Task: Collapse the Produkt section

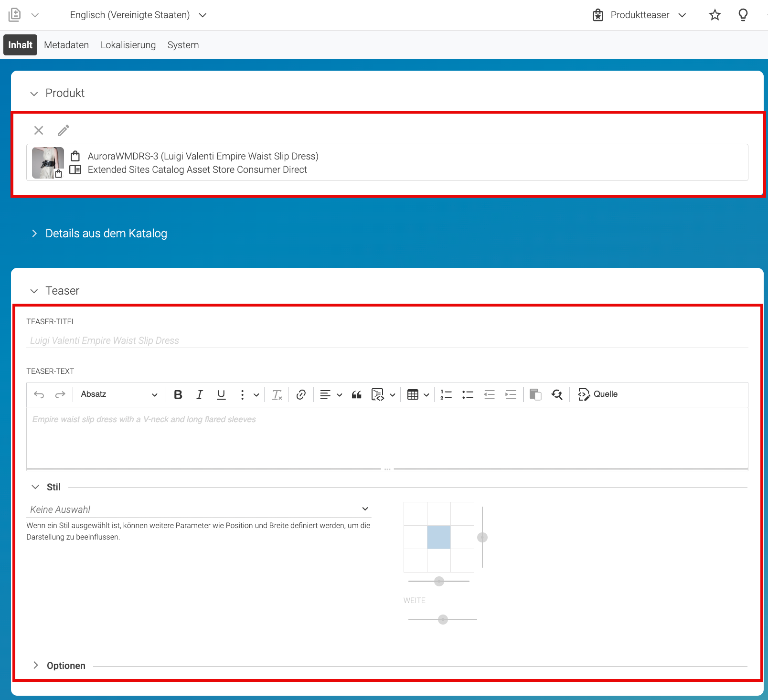Action: (34, 94)
